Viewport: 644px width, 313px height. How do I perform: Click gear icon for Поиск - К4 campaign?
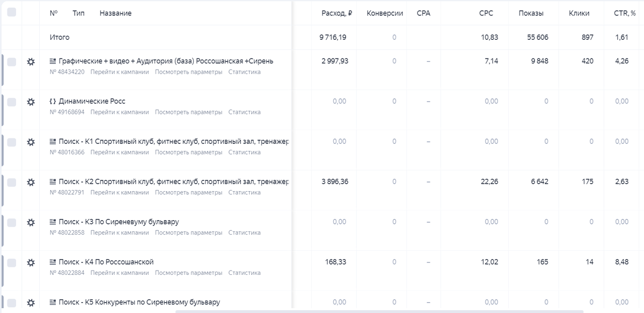pyautogui.click(x=31, y=263)
